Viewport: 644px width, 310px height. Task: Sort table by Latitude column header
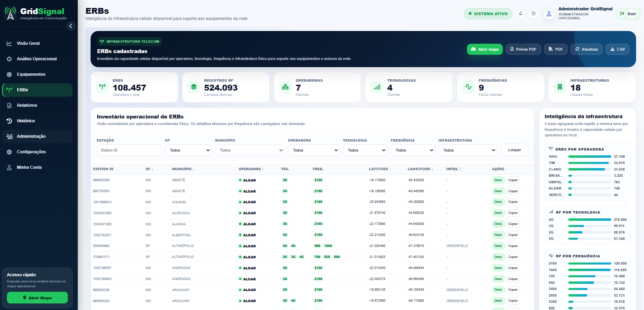point(380,169)
